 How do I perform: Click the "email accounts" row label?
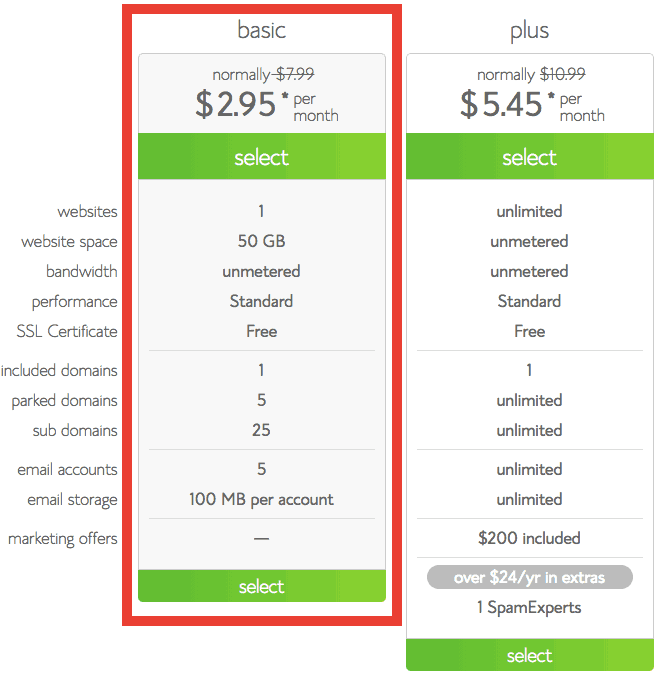tap(67, 470)
